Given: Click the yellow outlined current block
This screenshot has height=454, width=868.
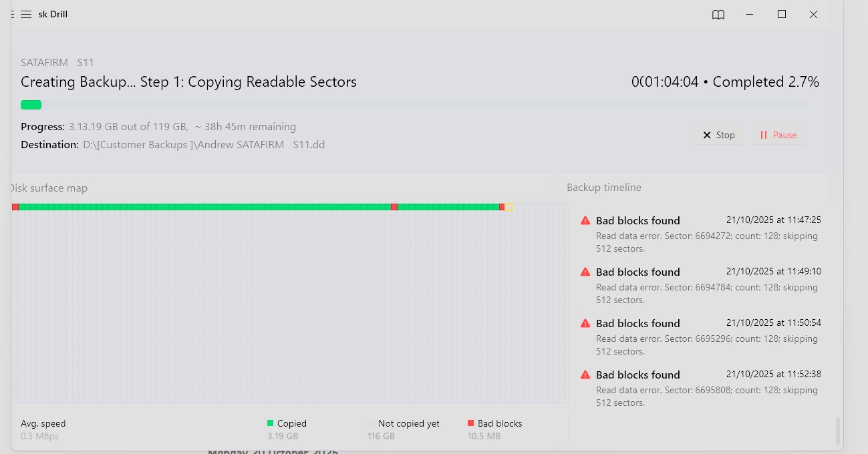Looking at the screenshot, I should point(509,207).
